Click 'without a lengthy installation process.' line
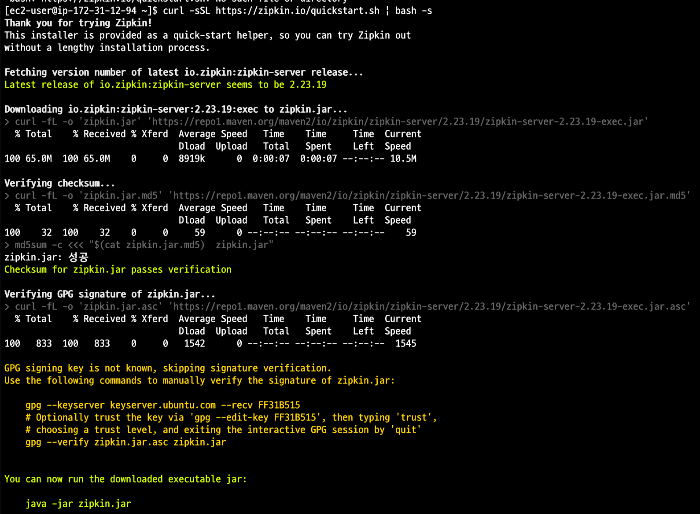Image resolution: width=700 pixels, height=514 pixels. pos(107,47)
